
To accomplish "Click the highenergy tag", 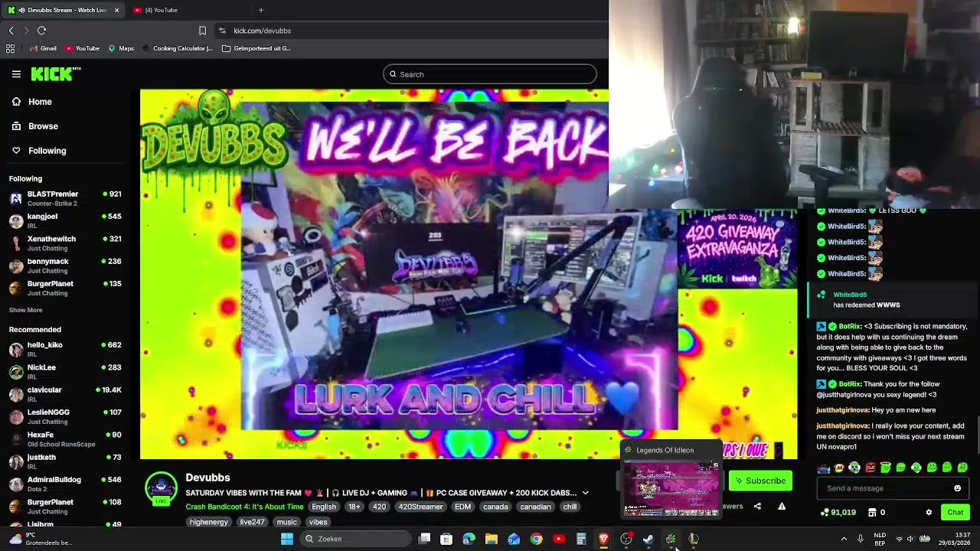I will click(x=209, y=522).
